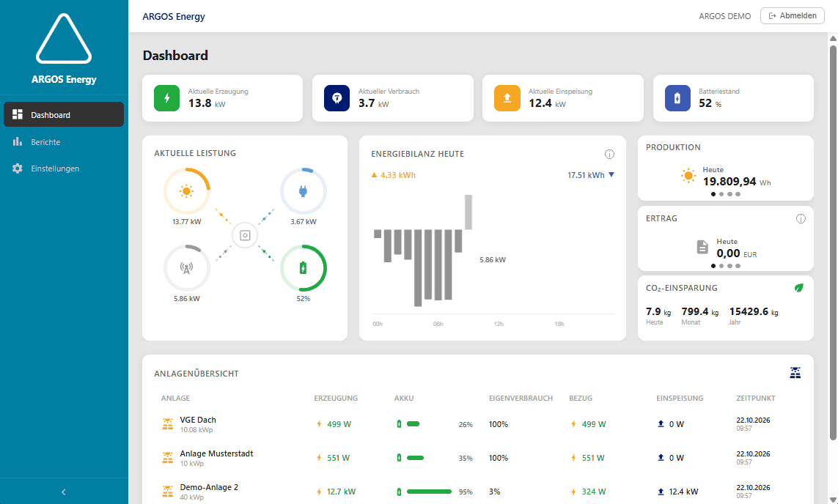Select the third pagination dot in Ertrag
This screenshot has width=838, height=504.
tap(729, 266)
